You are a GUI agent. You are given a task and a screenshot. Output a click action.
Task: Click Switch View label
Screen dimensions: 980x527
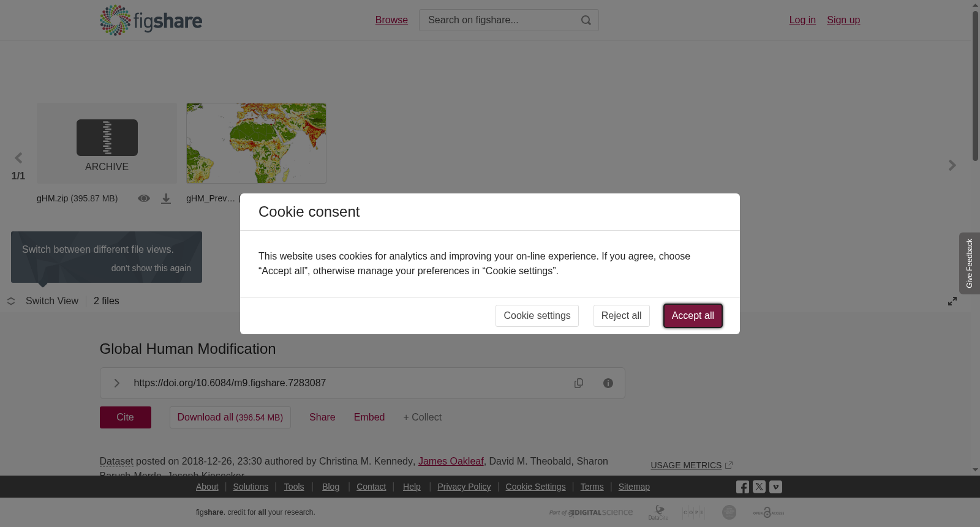(52, 301)
